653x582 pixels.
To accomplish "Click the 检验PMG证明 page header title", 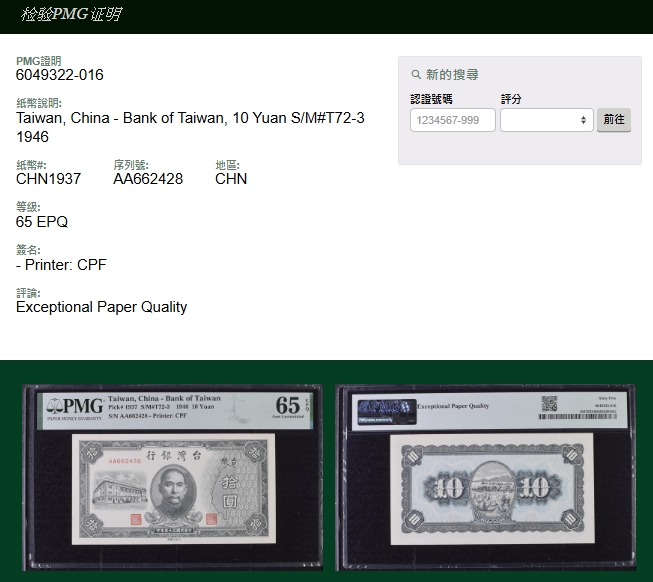I will click(x=71, y=15).
